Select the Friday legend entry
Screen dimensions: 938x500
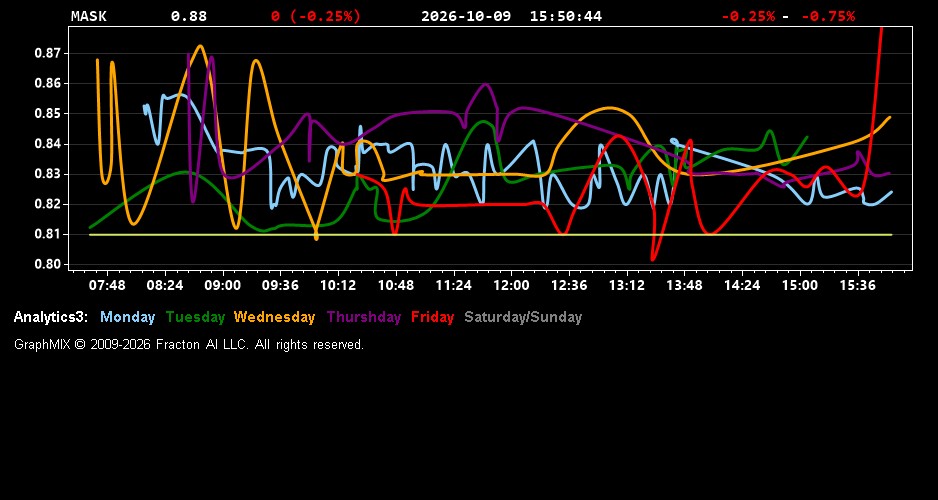tap(433, 318)
